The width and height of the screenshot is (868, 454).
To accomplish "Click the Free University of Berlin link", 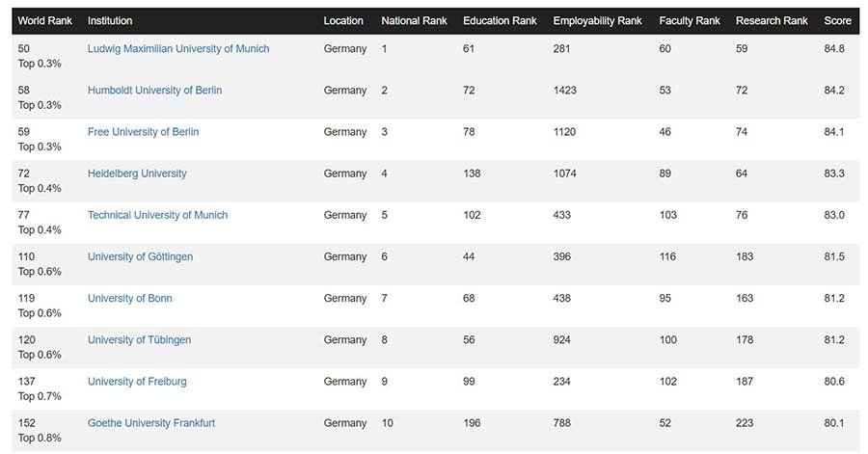I will point(143,132).
